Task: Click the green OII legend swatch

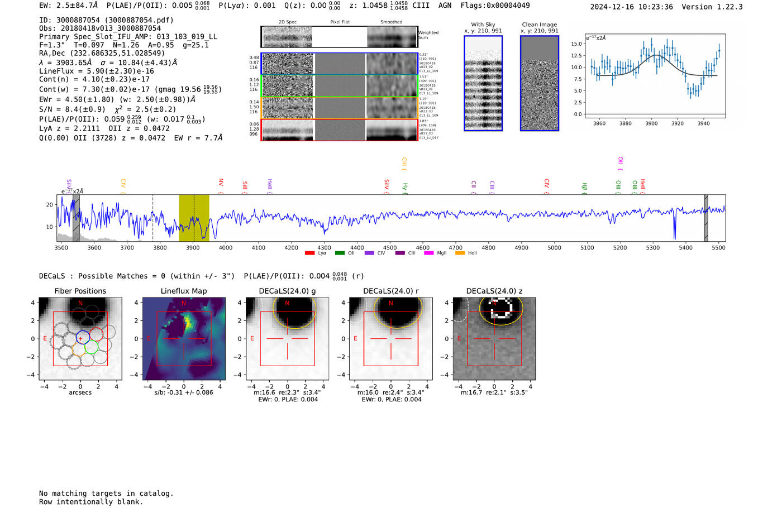Action: pyautogui.click(x=340, y=253)
